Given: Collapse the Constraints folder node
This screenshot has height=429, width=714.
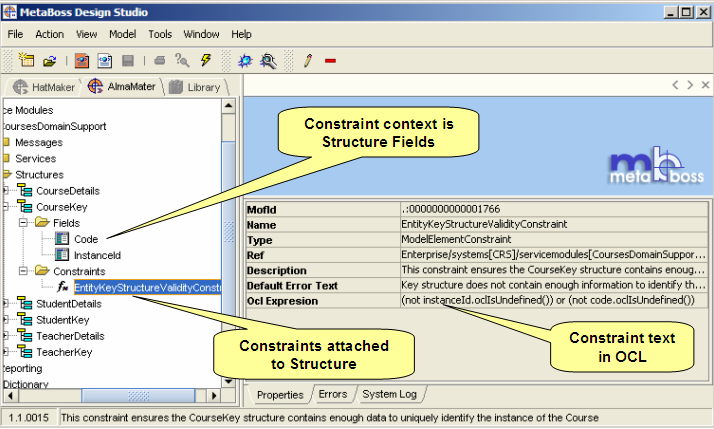Looking at the screenshot, I should pyautogui.click(x=23, y=271).
